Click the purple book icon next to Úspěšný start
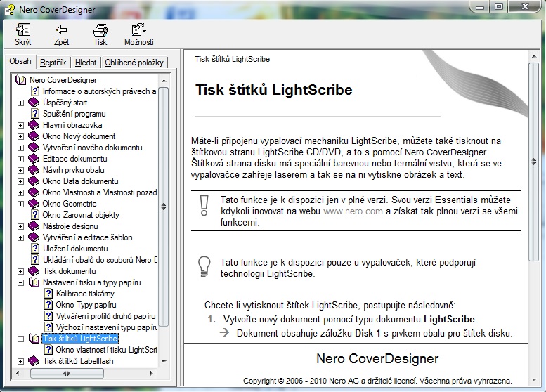546x392 pixels. (34, 103)
